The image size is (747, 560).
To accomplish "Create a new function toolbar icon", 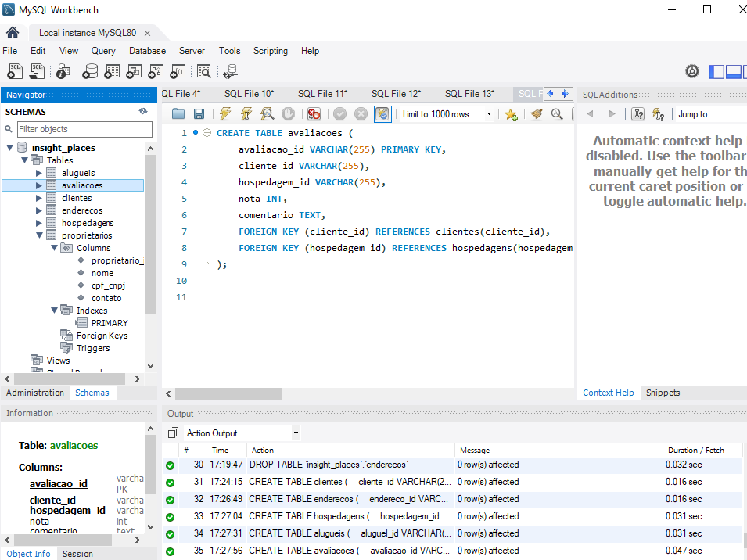I will click(178, 71).
